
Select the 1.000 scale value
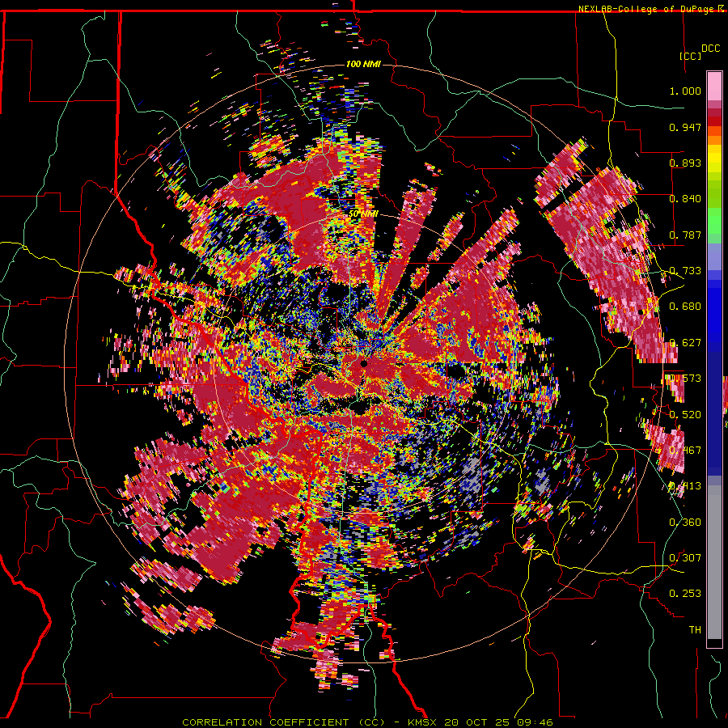pos(685,91)
